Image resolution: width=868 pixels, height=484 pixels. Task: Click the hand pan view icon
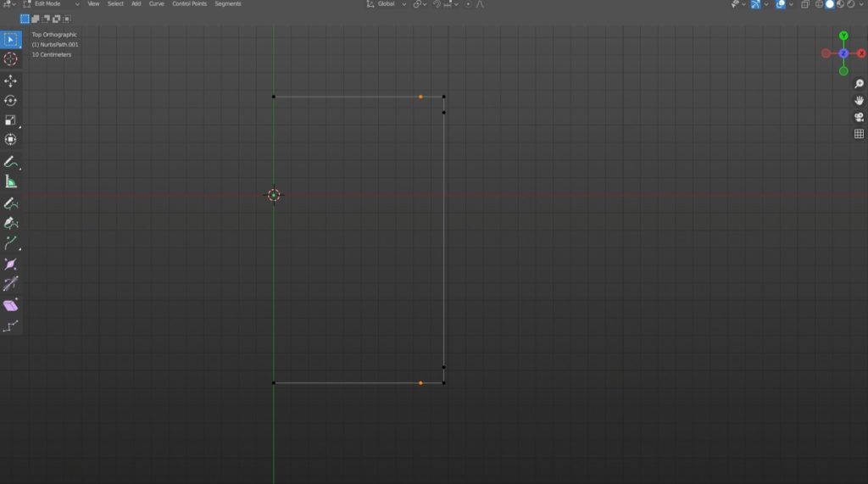point(859,100)
